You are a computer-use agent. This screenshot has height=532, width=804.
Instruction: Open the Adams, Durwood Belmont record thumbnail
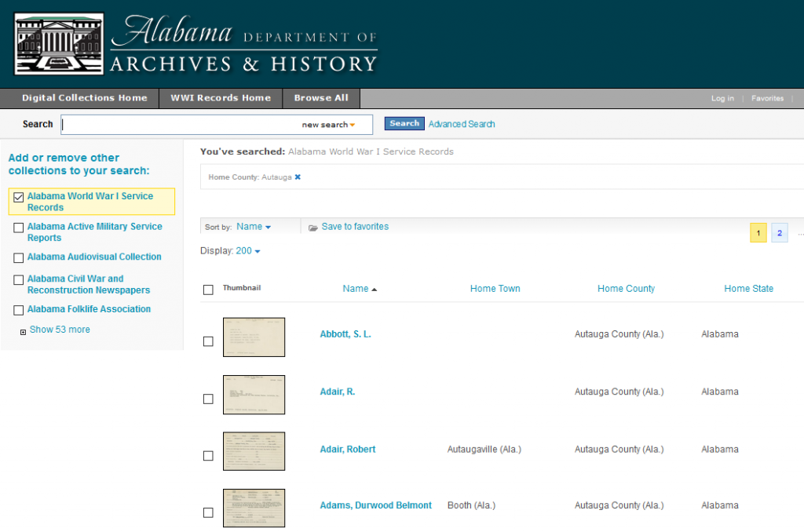(254, 508)
